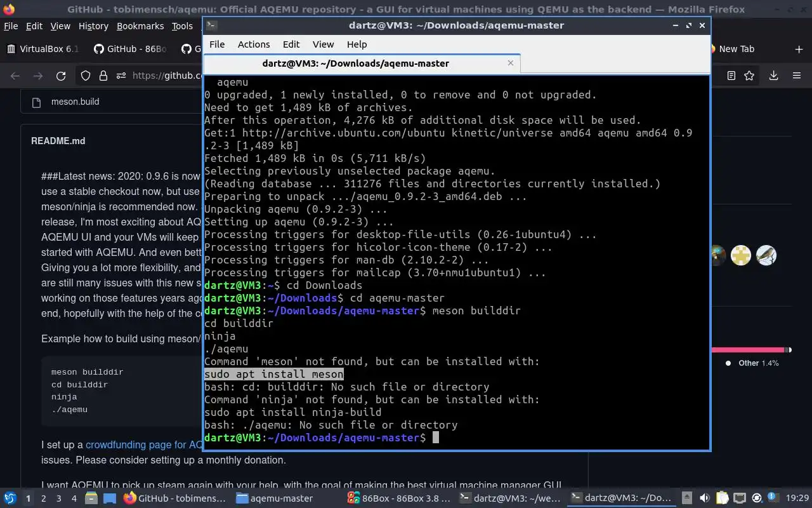
Task: Toggle Firefox reader view
Action: [x=731, y=76]
